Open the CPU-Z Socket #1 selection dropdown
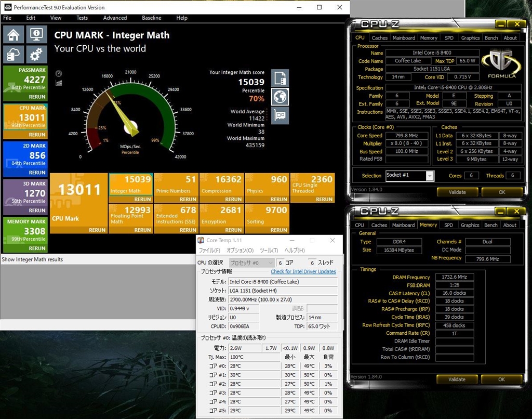The height and width of the screenshot is (419, 532). [x=429, y=176]
